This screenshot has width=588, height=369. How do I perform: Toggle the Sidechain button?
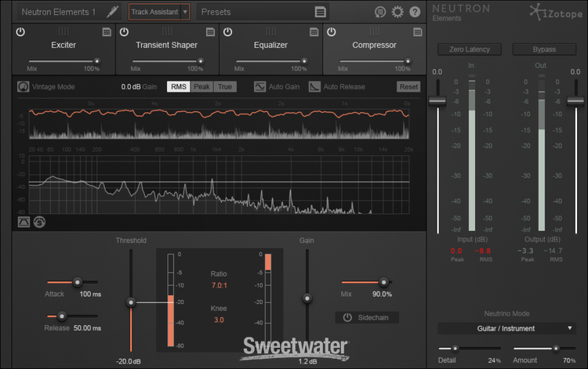[x=367, y=317]
